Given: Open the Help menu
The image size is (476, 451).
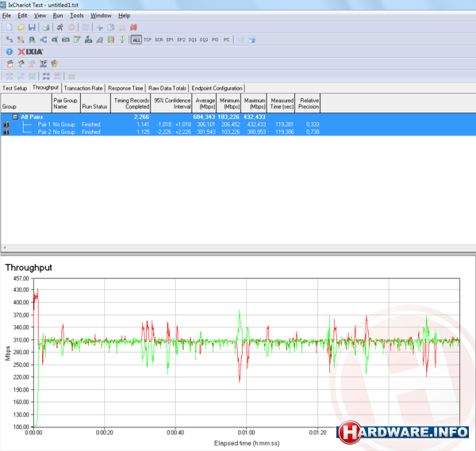Looking at the screenshot, I should pos(125,16).
